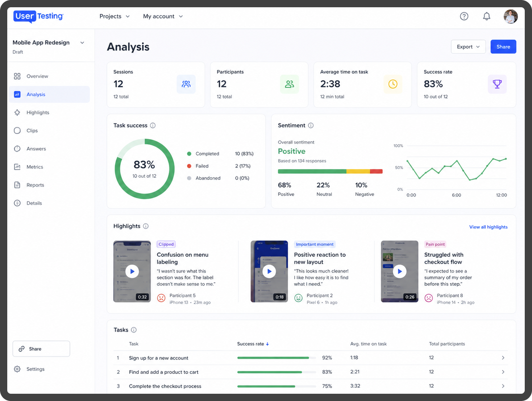Click the Settings gear icon
532x401 pixels.
pos(17,369)
